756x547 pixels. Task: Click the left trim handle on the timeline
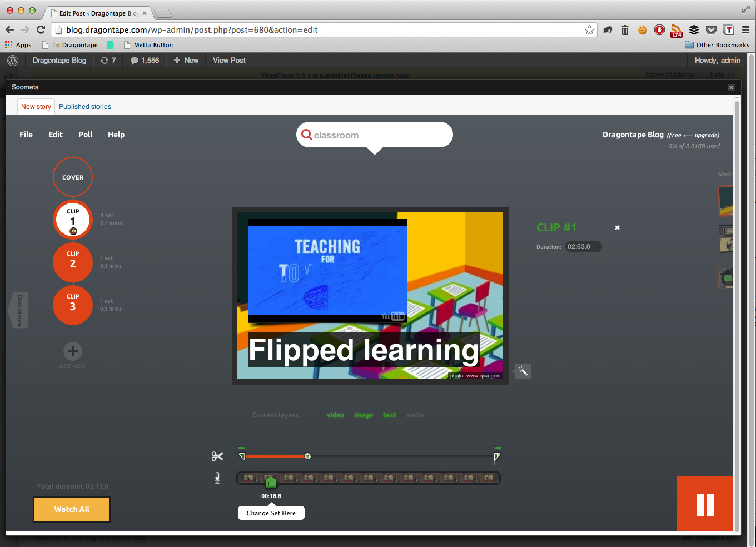coord(242,456)
